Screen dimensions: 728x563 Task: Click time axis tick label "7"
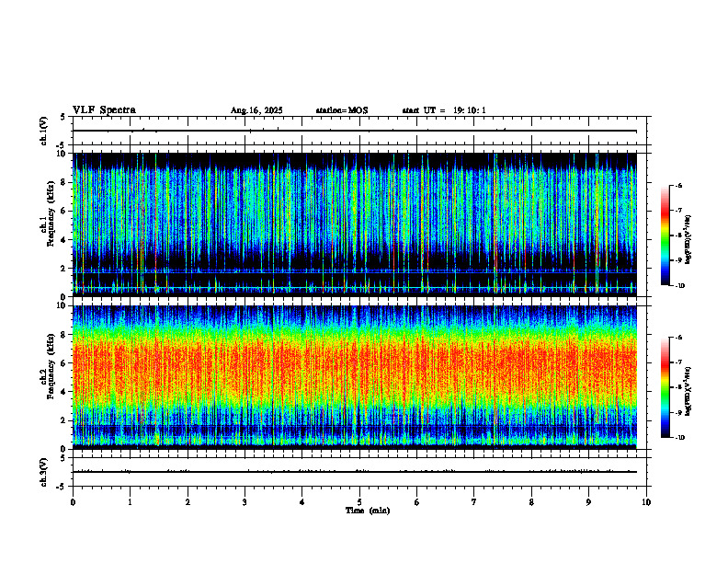474,502
